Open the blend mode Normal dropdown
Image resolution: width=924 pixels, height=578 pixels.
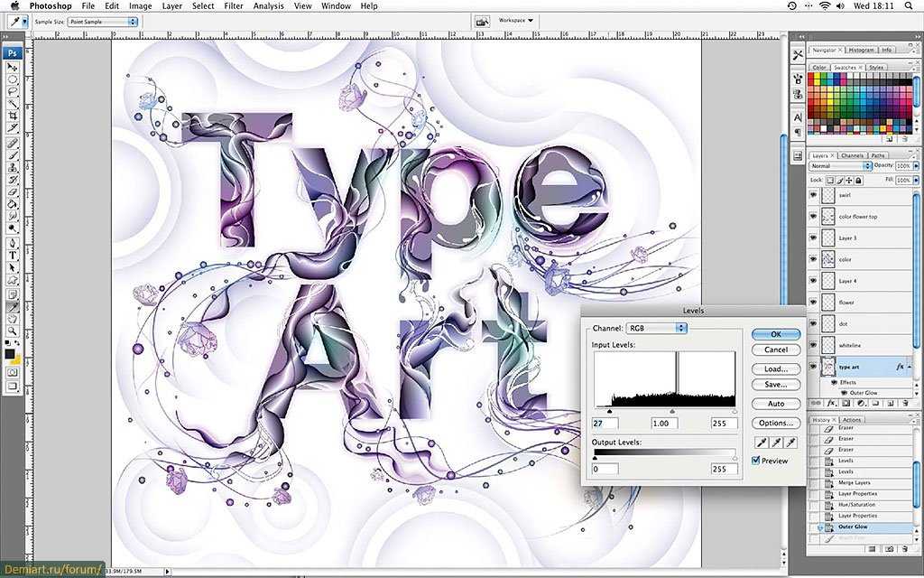click(x=840, y=166)
